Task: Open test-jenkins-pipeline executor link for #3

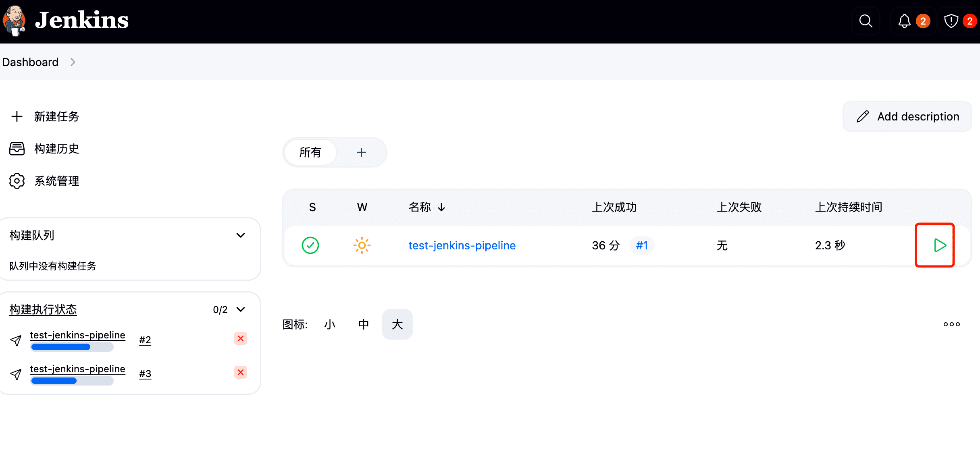Action: [77, 369]
